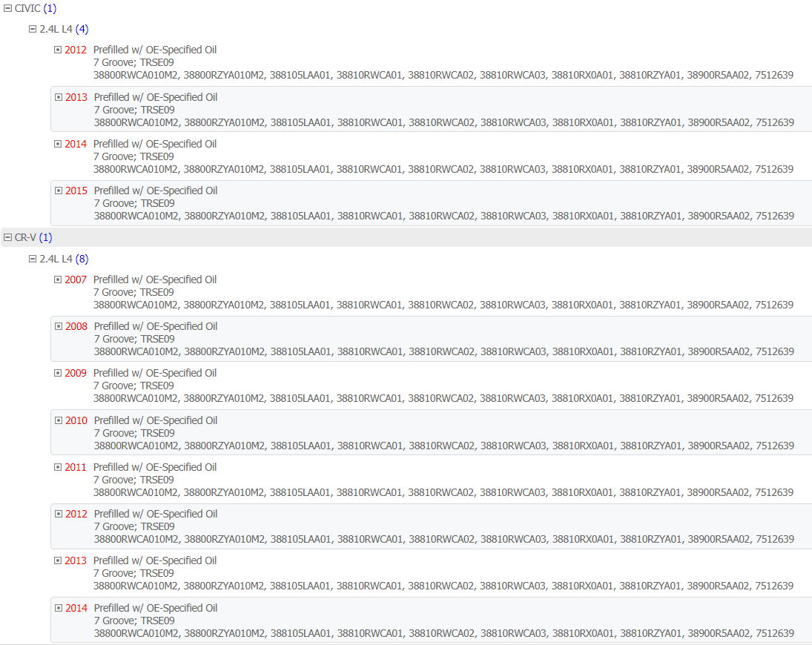Click year 2014 under CIVIC

76,144
